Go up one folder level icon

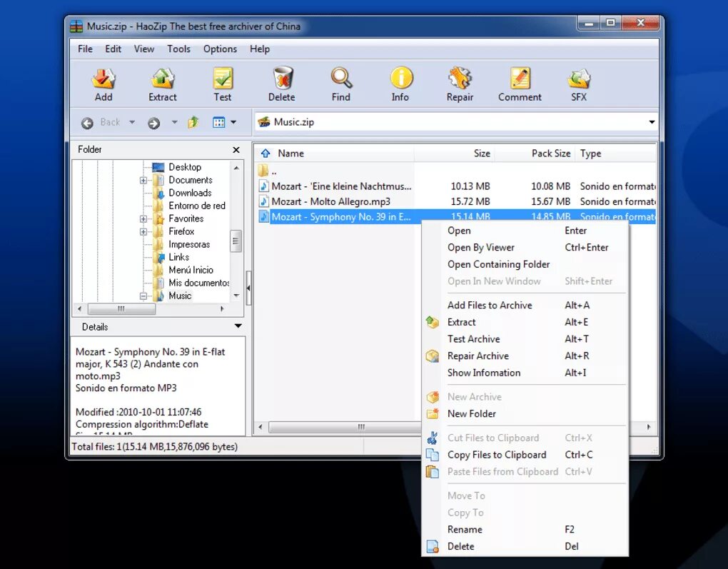pyautogui.click(x=193, y=123)
